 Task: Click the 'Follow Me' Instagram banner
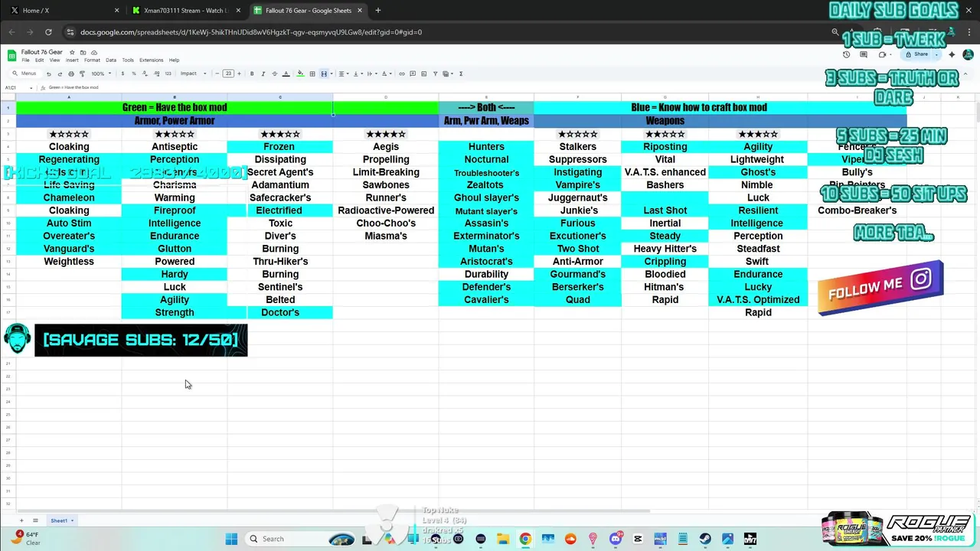(x=880, y=287)
